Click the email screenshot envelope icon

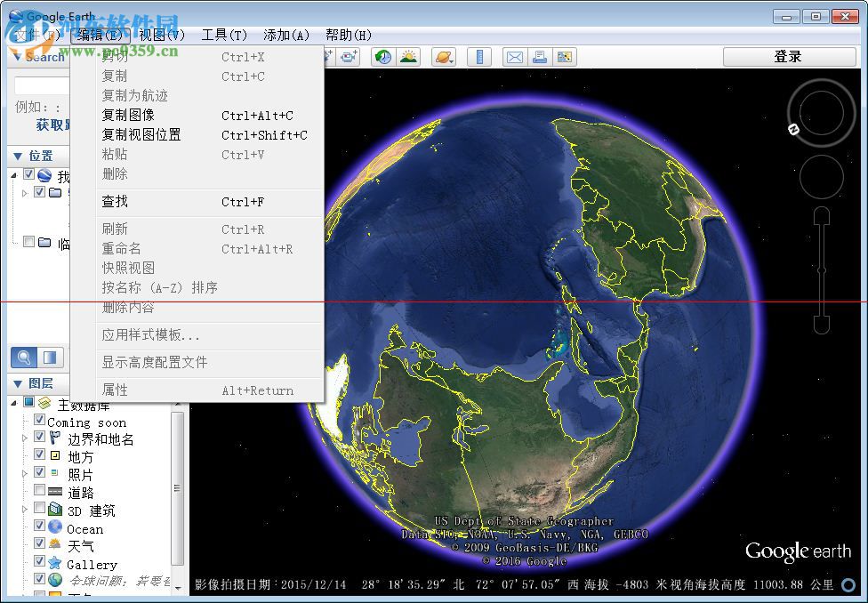click(514, 57)
